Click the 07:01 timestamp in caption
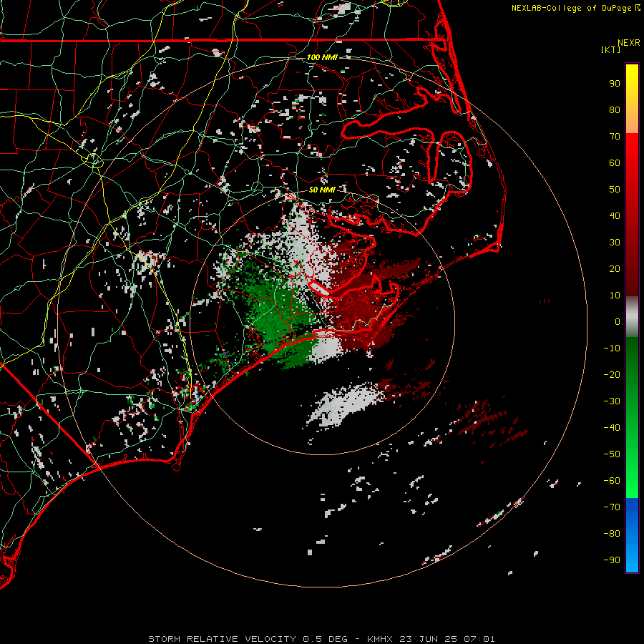Image resolution: width=644 pixels, height=644 pixels. click(x=479, y=639)
